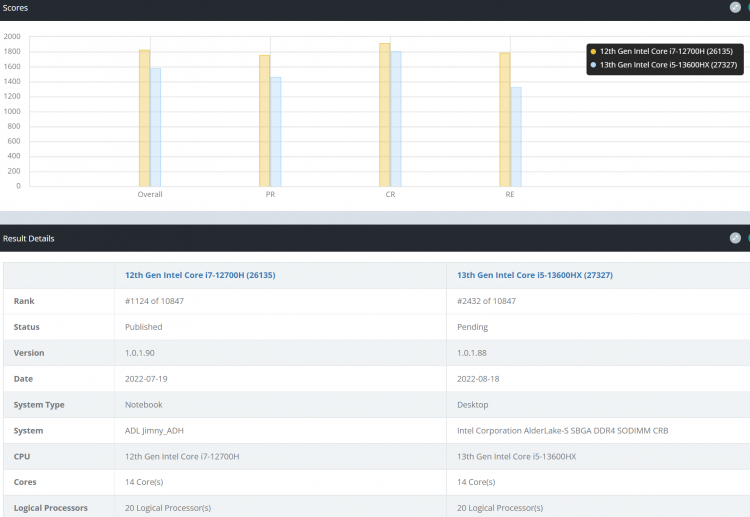Click the light blue legend color dot
750x517 pixels.
[x=594, y=65]
